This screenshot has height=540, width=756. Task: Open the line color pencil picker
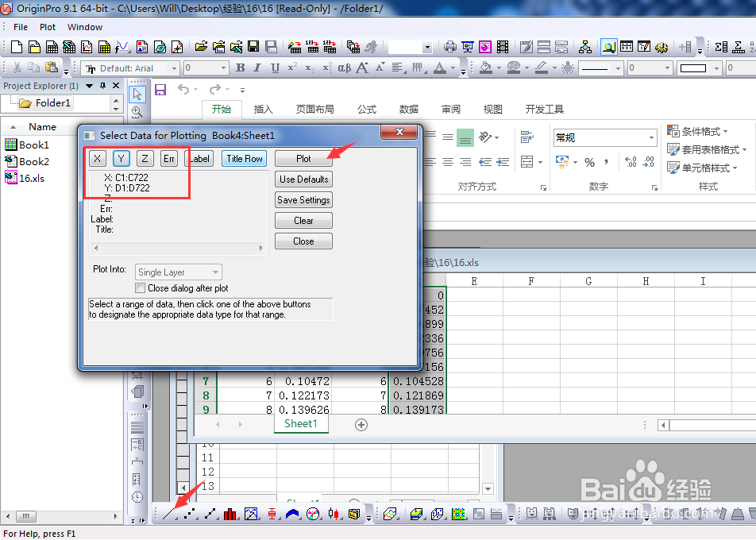(x=542, y=67)
